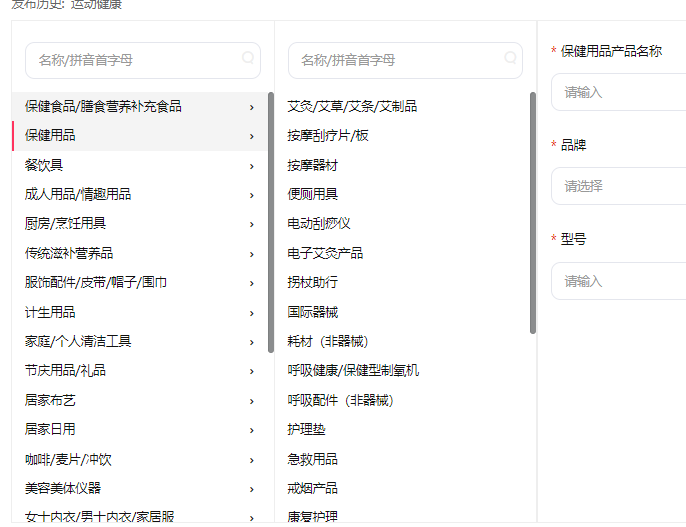
Task: Select 电动刮痧仪 subcategory
Action: pyautogui.click(x=319, y=224)
